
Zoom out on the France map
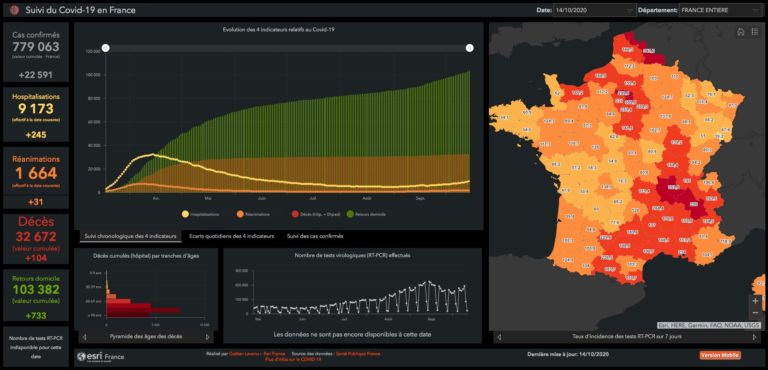(755, 313)
